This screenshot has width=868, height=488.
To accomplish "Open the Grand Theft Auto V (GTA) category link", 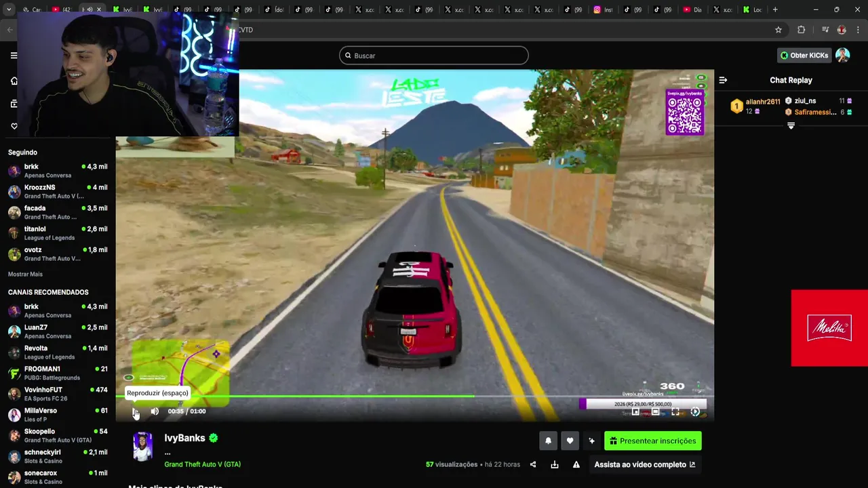I will click(x=202, y=464).
